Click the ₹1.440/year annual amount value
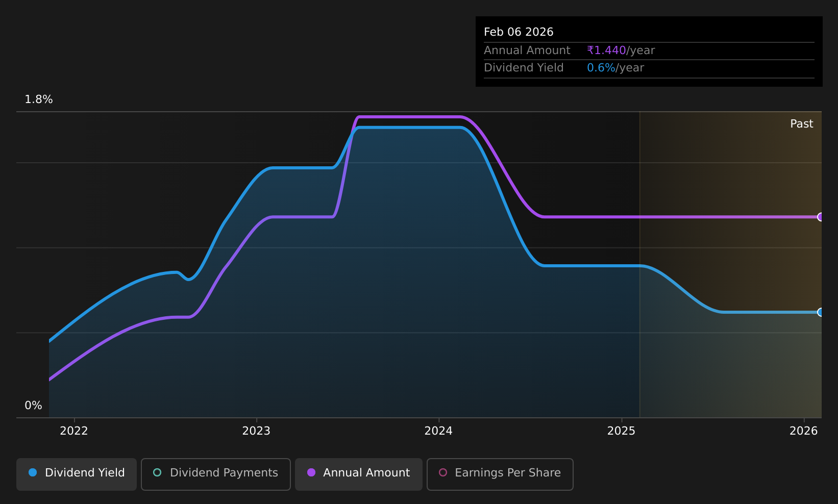Screen dimensions: 838x504 pyautogui.click(x=621, y=51)
